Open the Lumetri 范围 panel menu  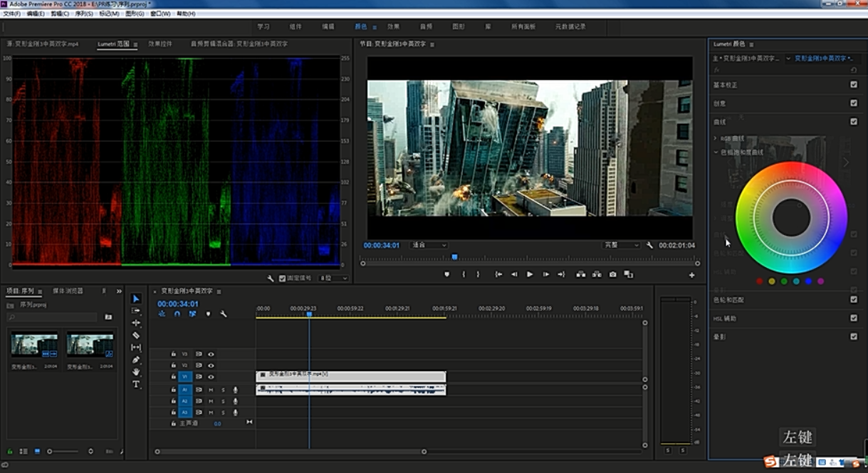pos(135,44)
